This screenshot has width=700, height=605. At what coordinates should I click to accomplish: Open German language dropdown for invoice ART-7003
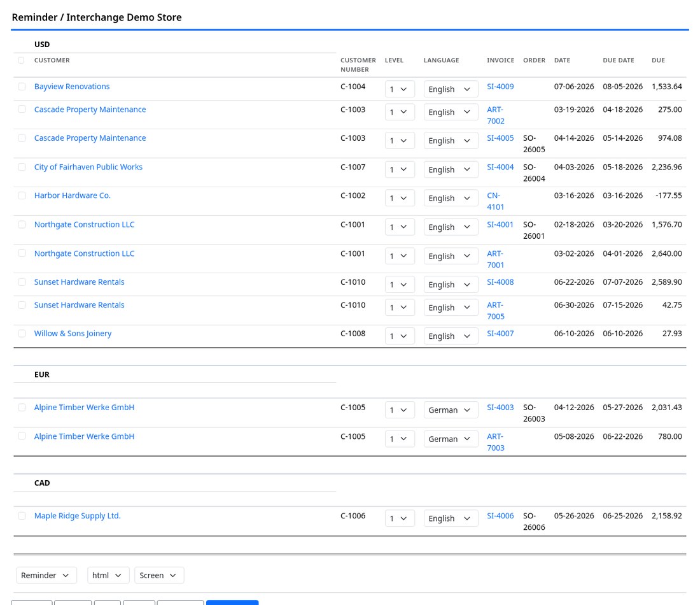tap(451, 439)
